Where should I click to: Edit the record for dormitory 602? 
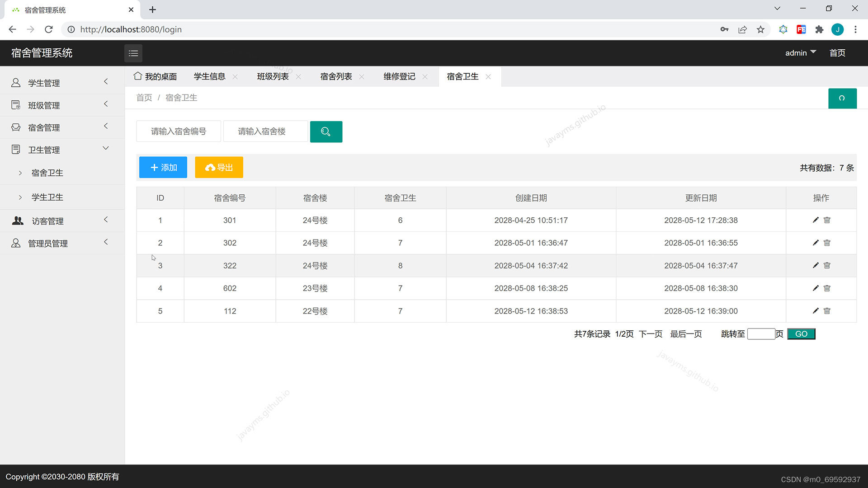coord(816,288)
